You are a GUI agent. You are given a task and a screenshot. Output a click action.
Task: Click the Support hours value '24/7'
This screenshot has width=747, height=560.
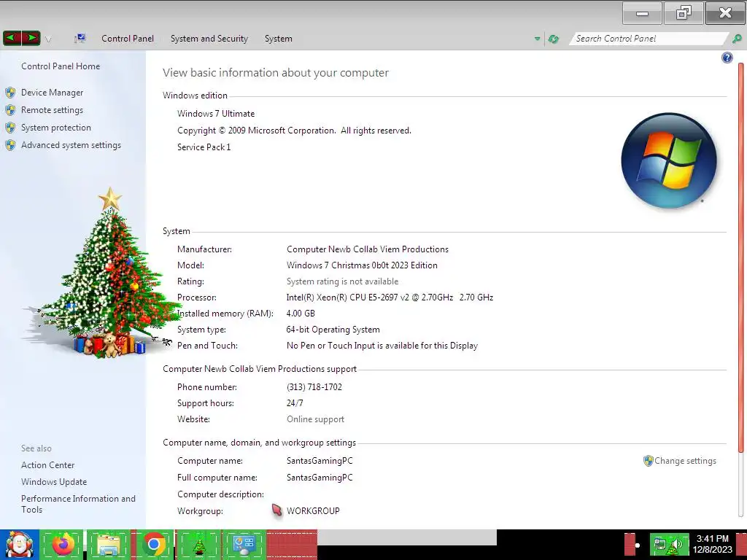click(295, 403)
